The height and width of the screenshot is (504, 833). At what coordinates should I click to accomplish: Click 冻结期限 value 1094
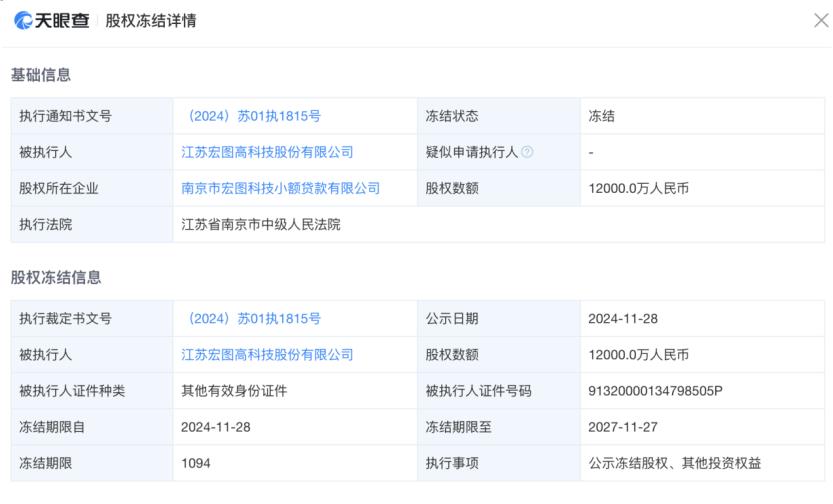tap(196, 463)
